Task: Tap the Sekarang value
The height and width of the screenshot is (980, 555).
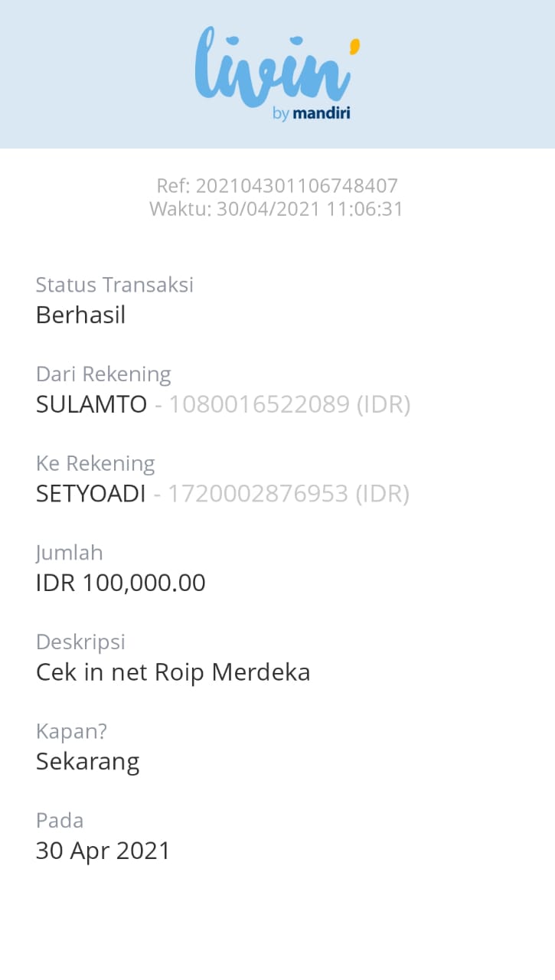Action: coord(87,762)
